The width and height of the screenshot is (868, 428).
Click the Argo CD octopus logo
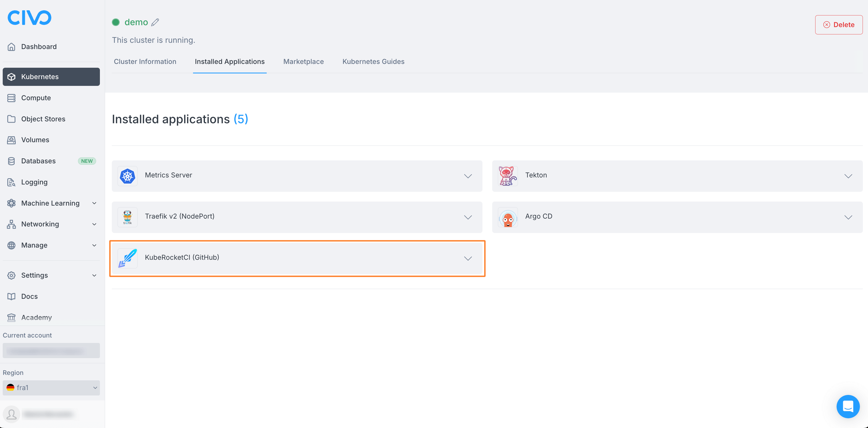(x=508, y=217)
